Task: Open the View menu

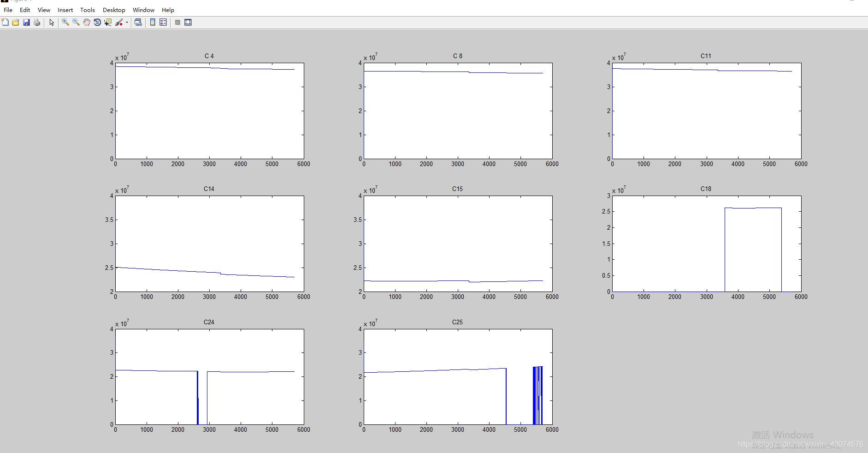Action: (44, 10)
